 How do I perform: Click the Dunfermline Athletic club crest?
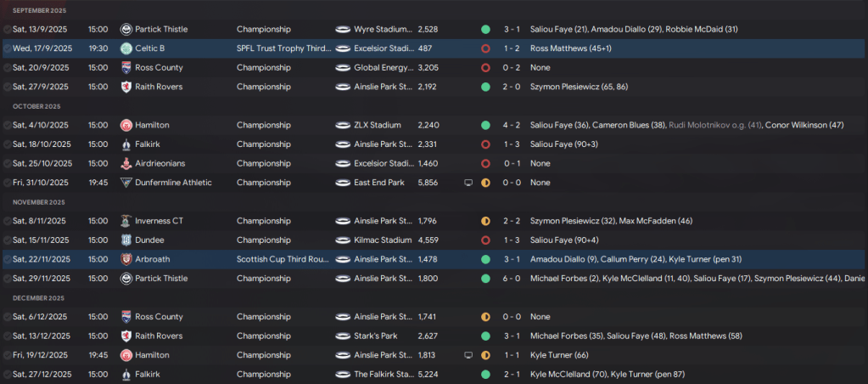126,183
